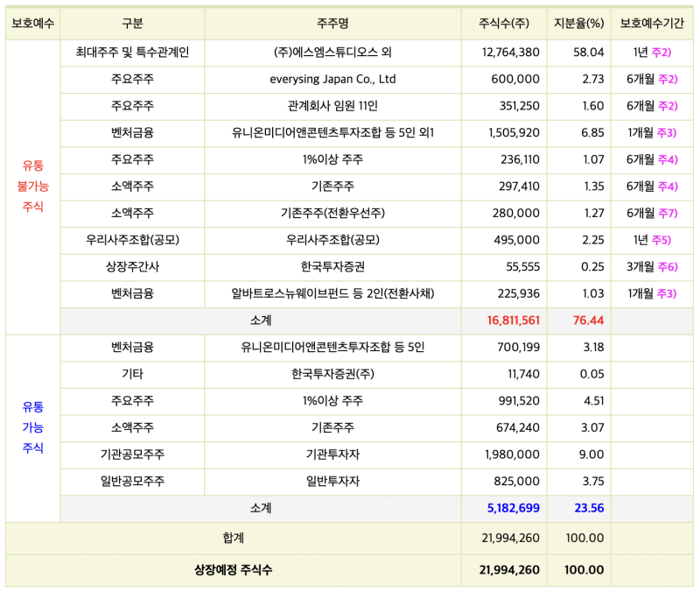Open footnote 주7) in 전환우선주 row

(668, 214)
